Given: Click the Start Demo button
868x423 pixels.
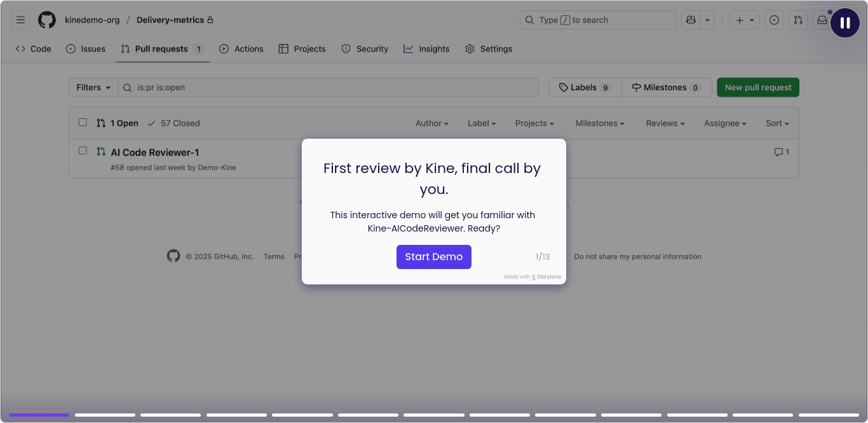Looking at the screenshot, I should 434,256.
